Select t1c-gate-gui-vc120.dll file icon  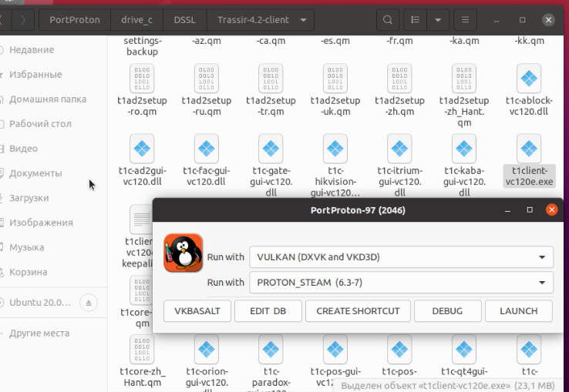pos(271,149)
